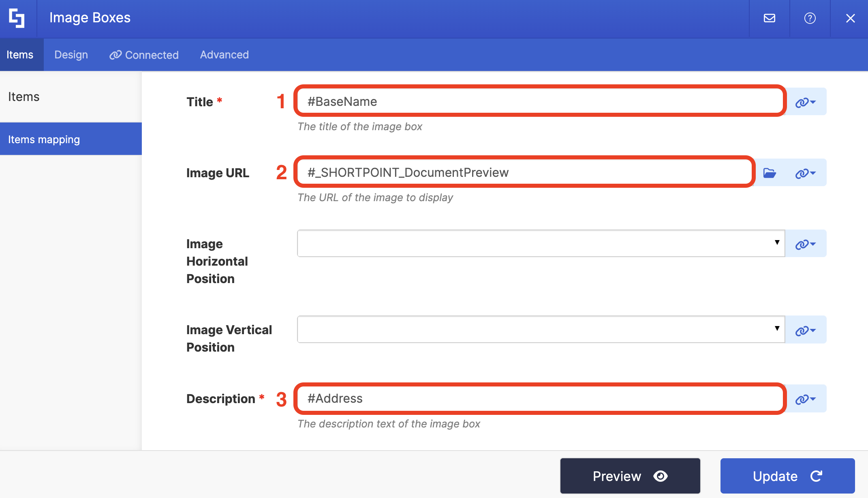The image size is (868, 498).
Task: Open the help question mark icon
Action: click(x=810, y=18)
